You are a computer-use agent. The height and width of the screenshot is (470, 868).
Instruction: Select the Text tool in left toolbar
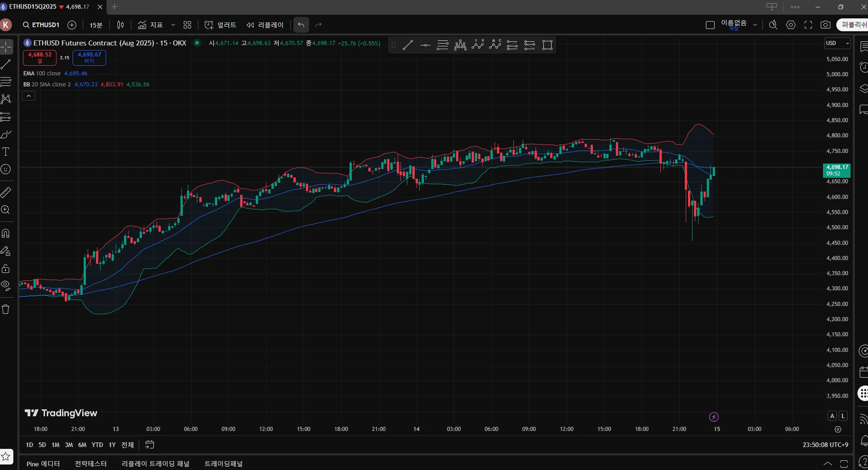pyautogui.click(x=6, y=152)
